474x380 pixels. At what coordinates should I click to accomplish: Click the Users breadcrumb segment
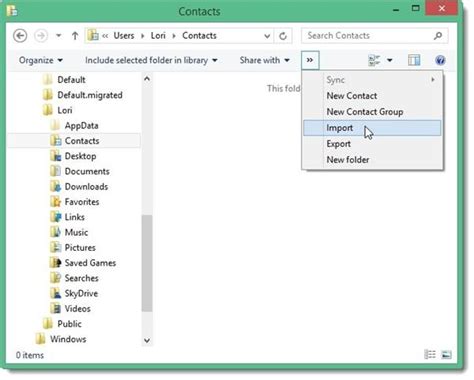click(124, 36)
